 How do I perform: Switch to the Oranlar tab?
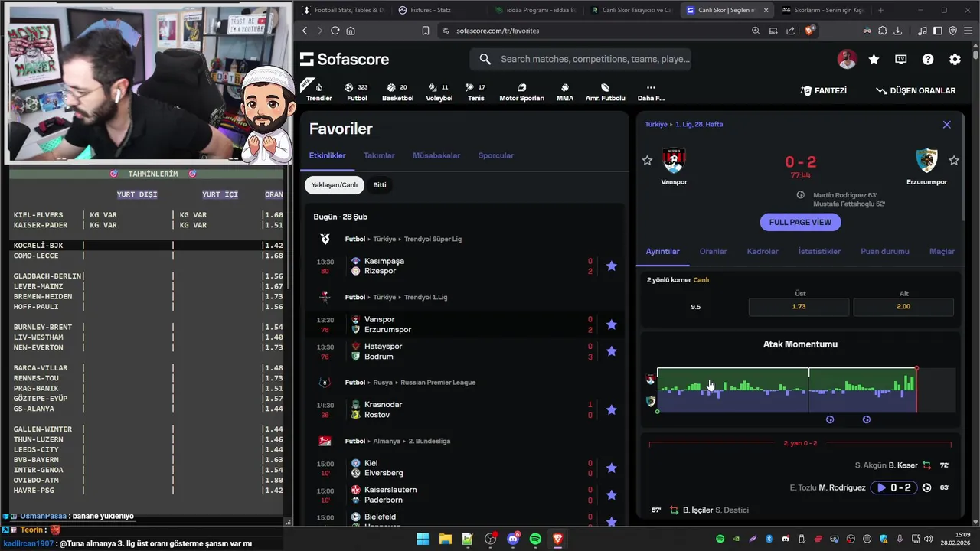pos(713,251)
